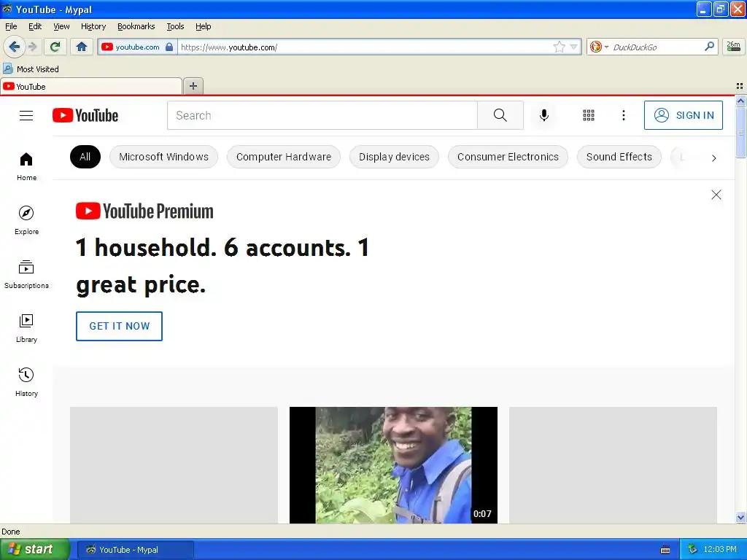The height and width of the screenshot is (560, 747).
Task: Click the browser URL address field
Action: click(x=365, y=47)
